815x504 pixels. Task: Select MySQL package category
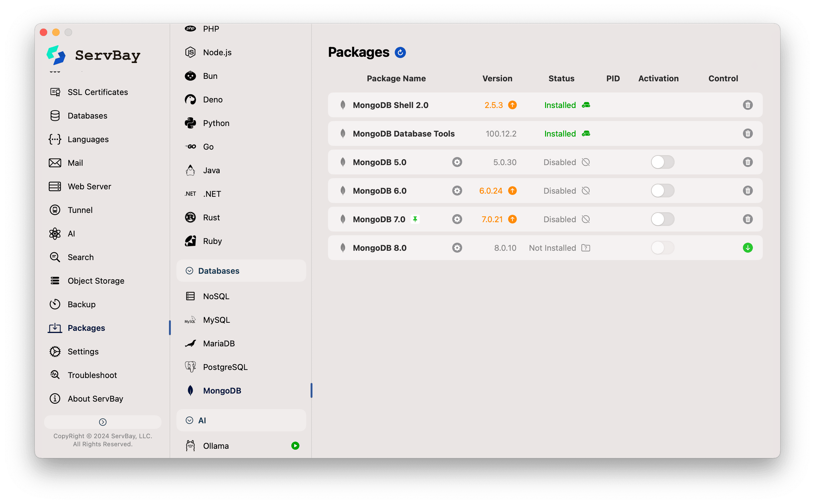tap(207, 320)
